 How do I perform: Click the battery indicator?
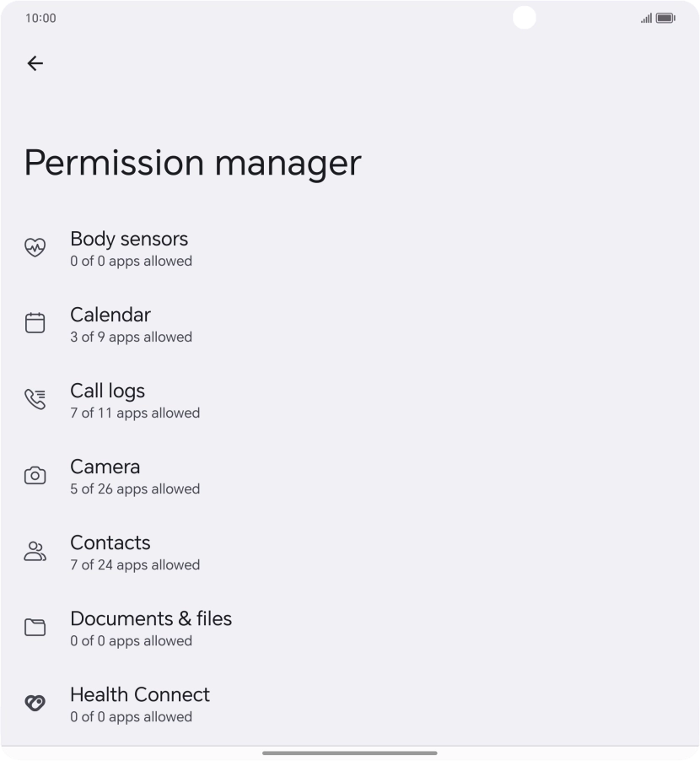665,18
